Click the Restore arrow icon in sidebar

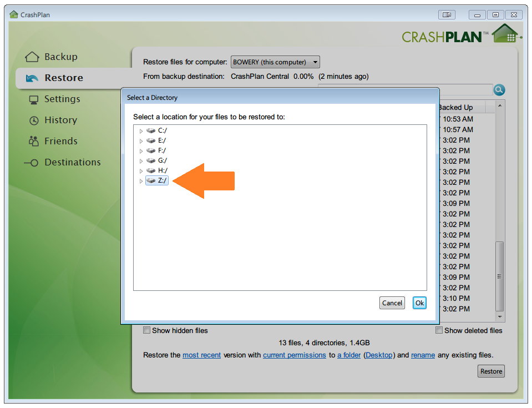(x=32, y=78)
